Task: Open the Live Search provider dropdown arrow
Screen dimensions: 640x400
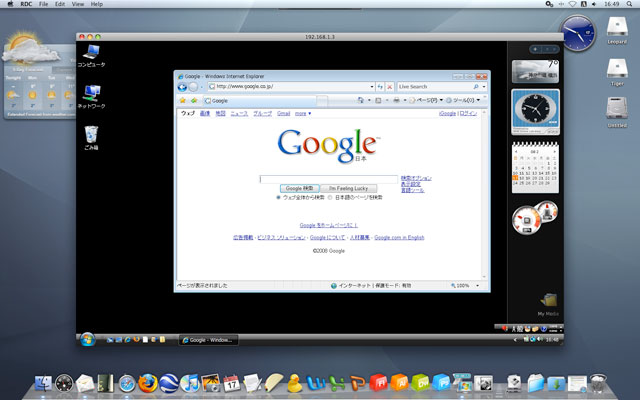Action: (x=484, y=87)
